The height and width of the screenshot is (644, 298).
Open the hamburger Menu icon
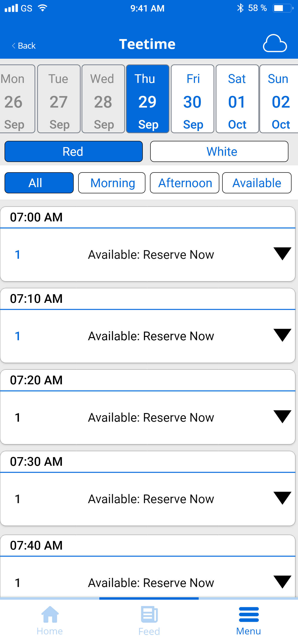(249, 614)
